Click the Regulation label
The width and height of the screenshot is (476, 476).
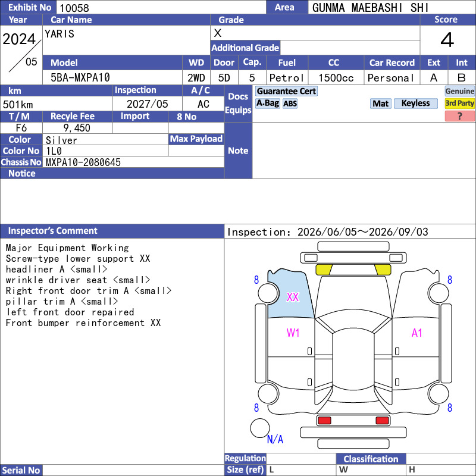click(245, 458)
